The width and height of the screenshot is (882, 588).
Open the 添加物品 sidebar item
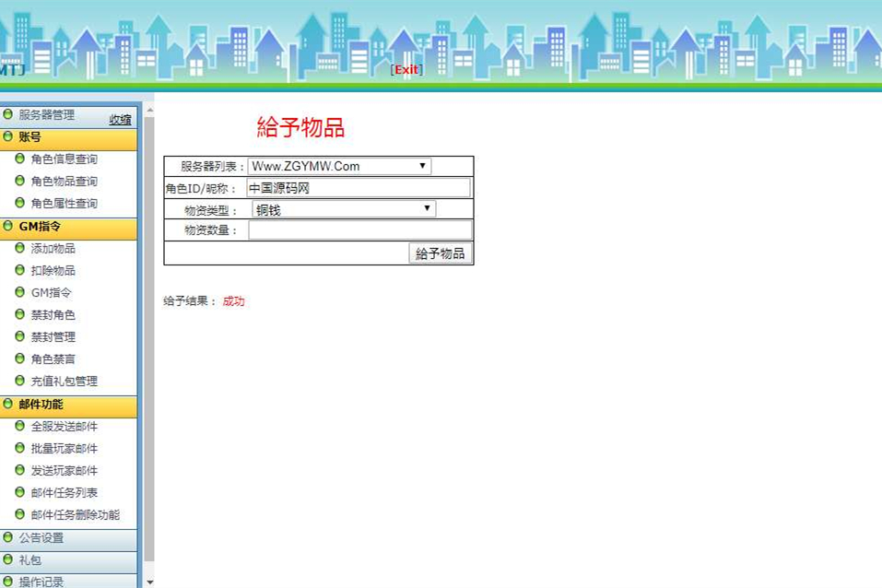tap(53, 249)
